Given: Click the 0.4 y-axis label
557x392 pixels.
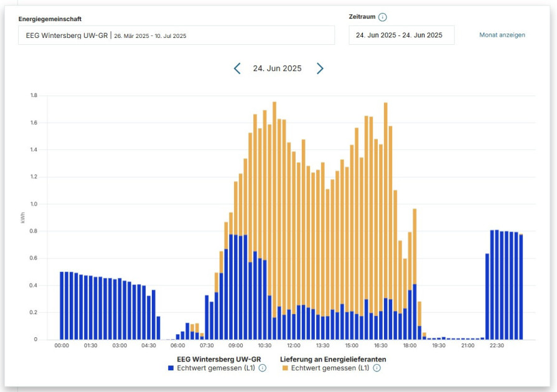Looking at the screenshot, I should (x=34, y=285).
